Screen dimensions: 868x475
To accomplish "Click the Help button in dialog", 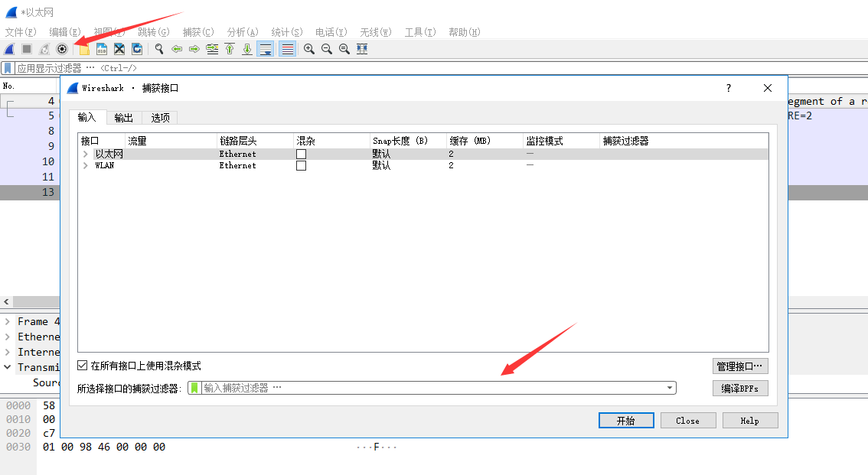I will pos(750,421).
